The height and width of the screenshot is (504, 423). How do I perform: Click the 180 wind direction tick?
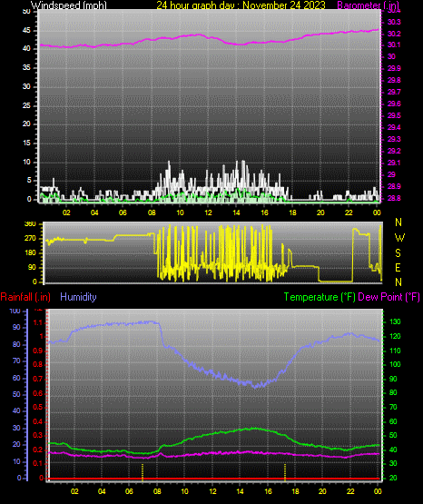pos(30,253)
